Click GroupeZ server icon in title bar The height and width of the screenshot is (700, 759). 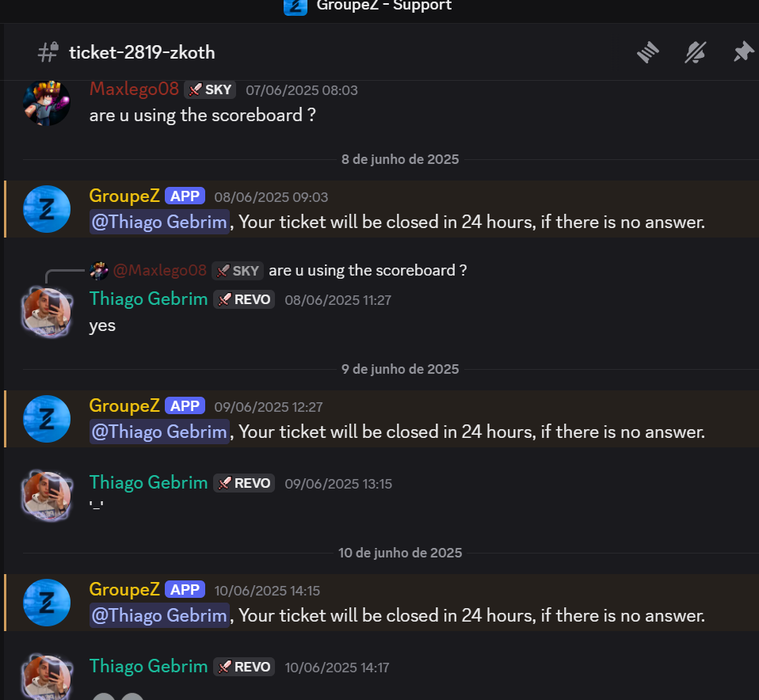tap(296, 7)
